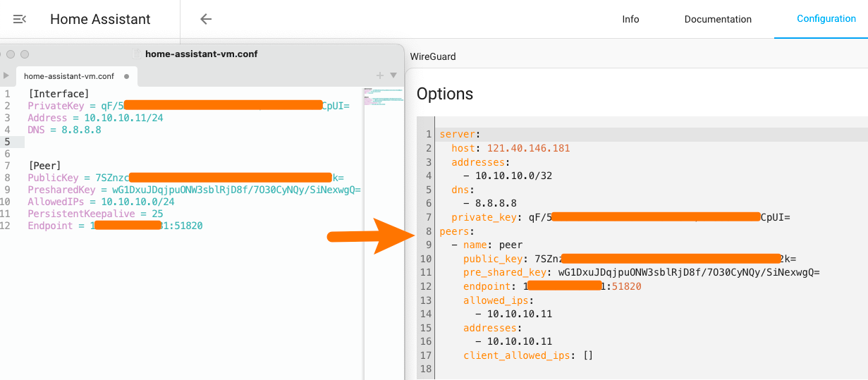Click line number 8 in YAML gutter
868x380 pixels.
click(x=428, y=231)
